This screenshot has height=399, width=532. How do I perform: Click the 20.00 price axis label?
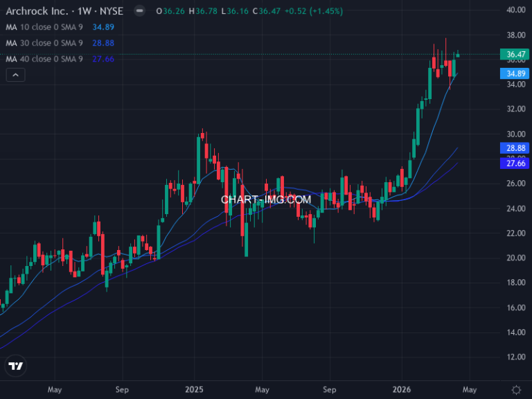coord(516,258)
